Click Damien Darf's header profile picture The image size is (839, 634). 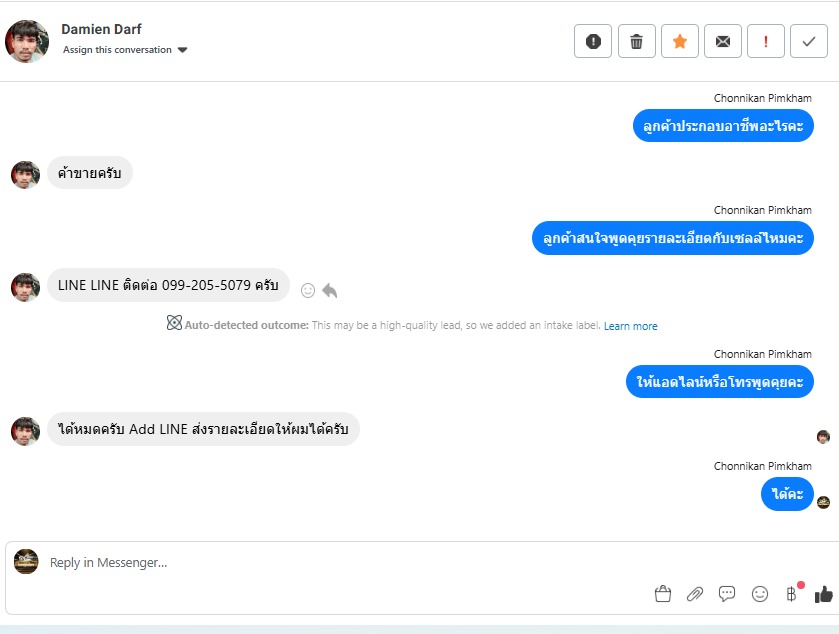tap(27, 41)
